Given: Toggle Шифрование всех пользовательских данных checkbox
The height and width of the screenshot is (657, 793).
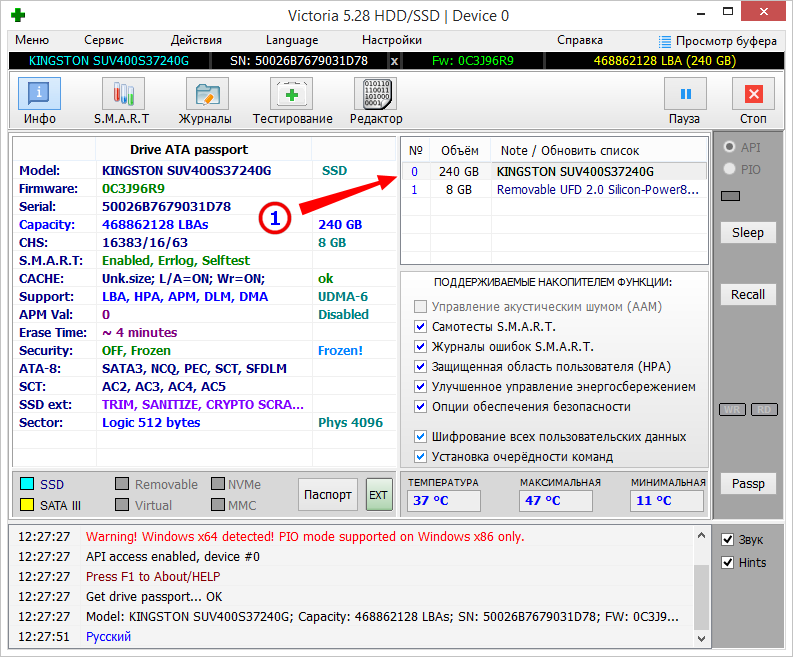Looking at the screenshot, I should [x=420, y=436].
